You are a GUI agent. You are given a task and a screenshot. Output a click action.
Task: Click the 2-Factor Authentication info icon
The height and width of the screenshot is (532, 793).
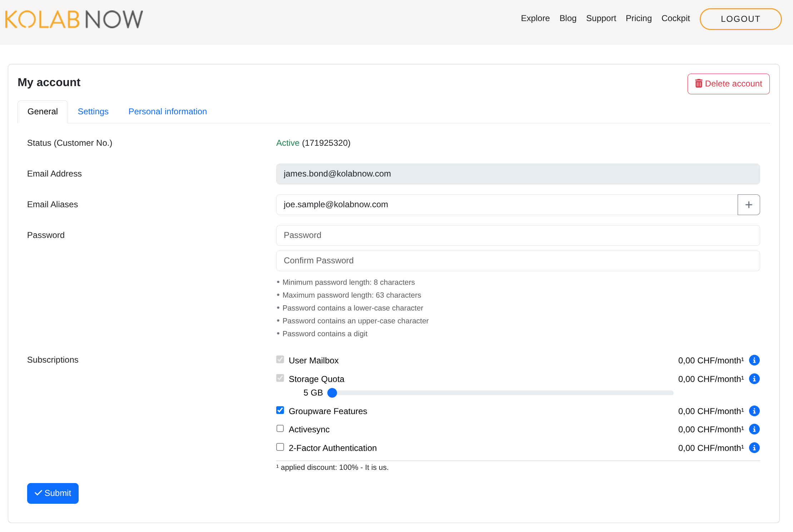(754, 448)
